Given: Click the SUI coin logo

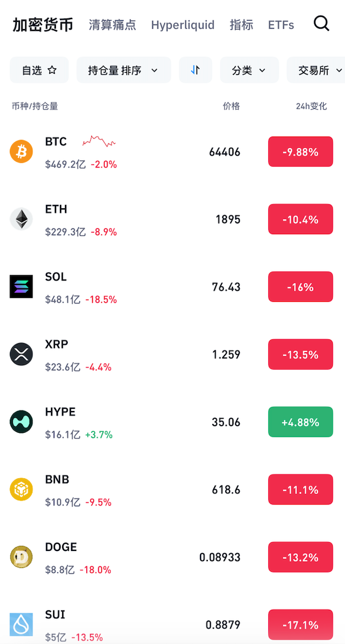Looking at the screenshot, I should coord(21,624).
